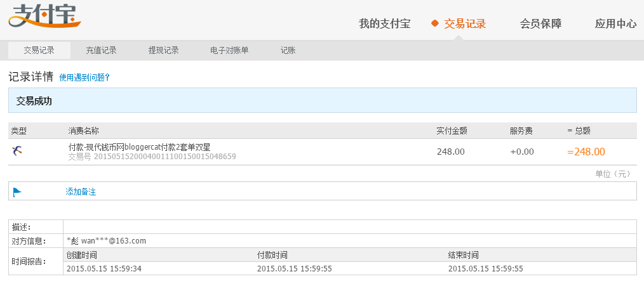
Task: Open 我的支付宝 in top navigation
Action: pos(384,24)
